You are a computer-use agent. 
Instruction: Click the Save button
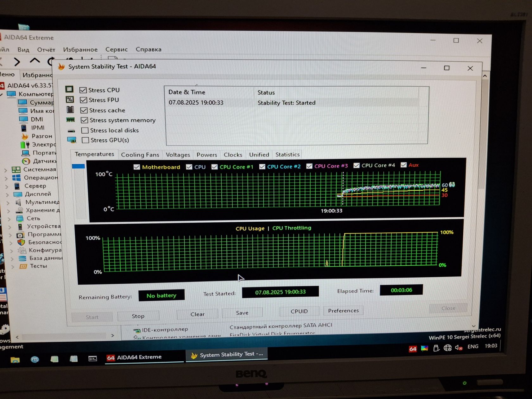(242, 313)
